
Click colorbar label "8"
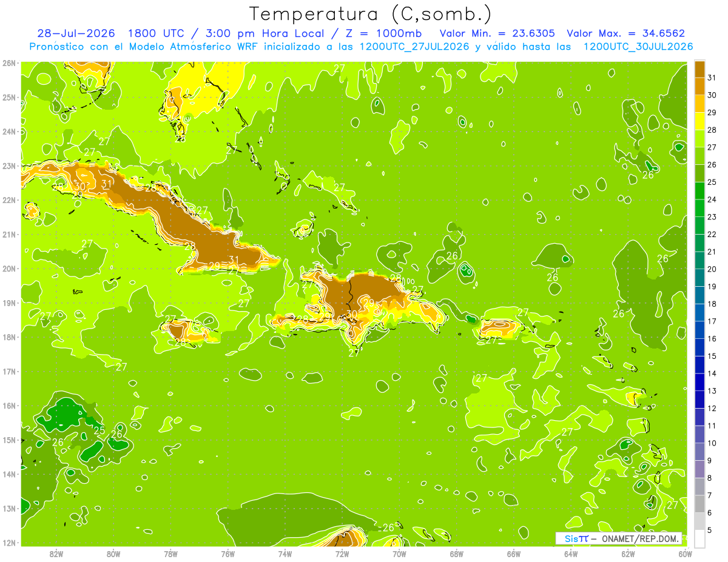click(x=710, y=478)
